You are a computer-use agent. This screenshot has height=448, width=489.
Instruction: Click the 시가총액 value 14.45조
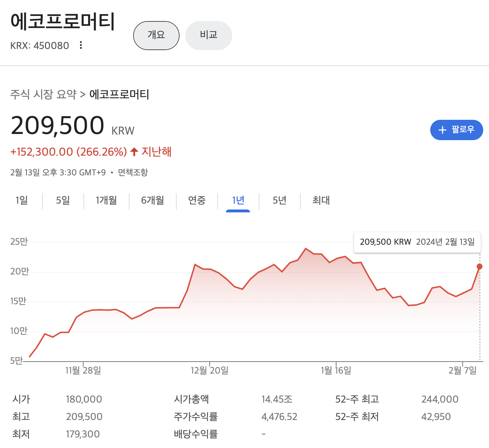click(x=277, y=399)
